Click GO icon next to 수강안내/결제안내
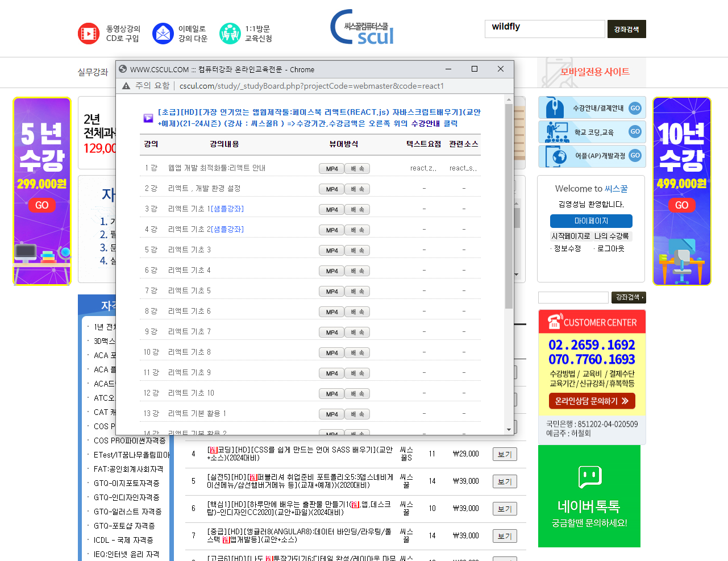The width and height of the screenshot is (728, 561). (635, 108)
